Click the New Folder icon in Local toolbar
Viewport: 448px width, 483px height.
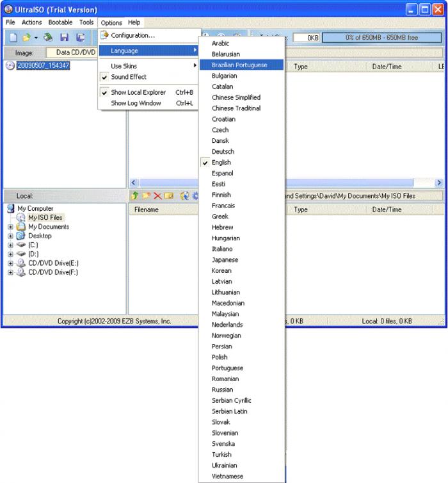[x=146, y=195]
